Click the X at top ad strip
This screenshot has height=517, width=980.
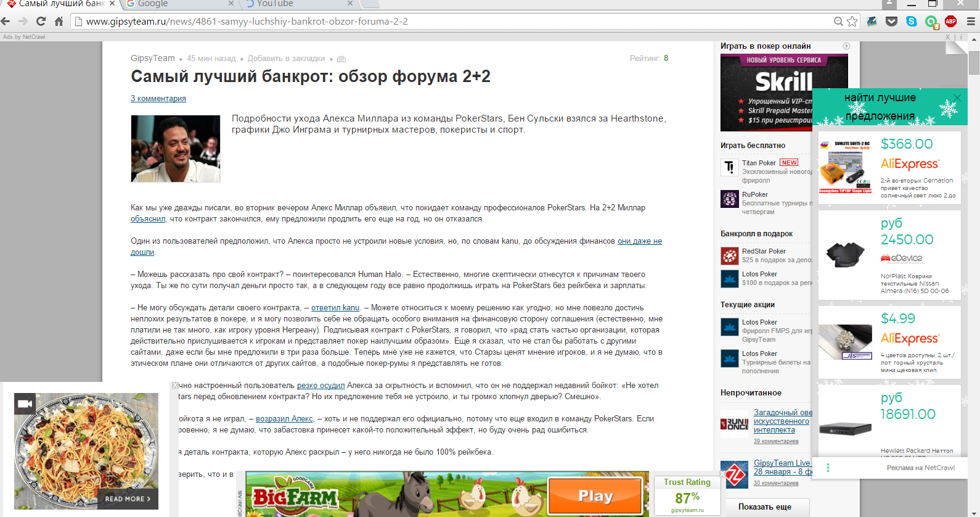[948, 37]
